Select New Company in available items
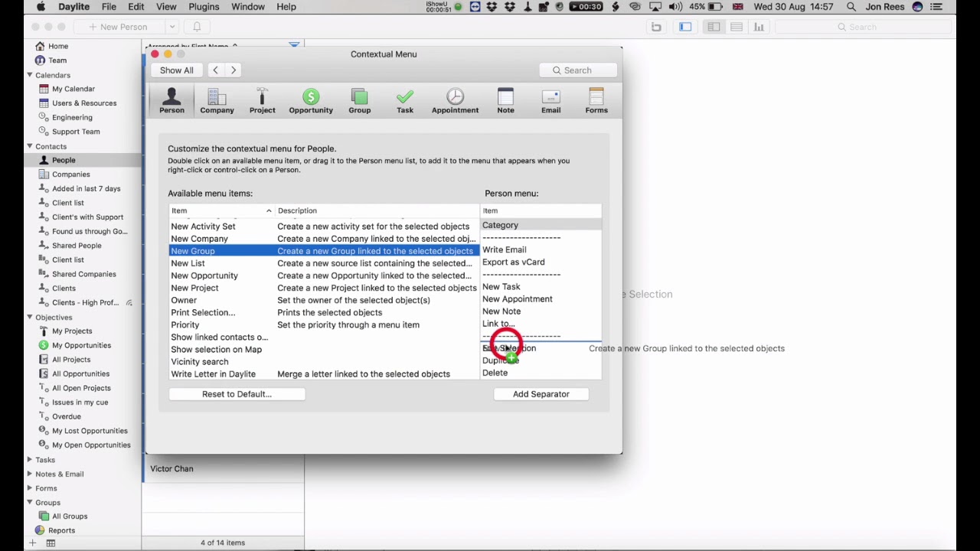 [x=324, y=239]
